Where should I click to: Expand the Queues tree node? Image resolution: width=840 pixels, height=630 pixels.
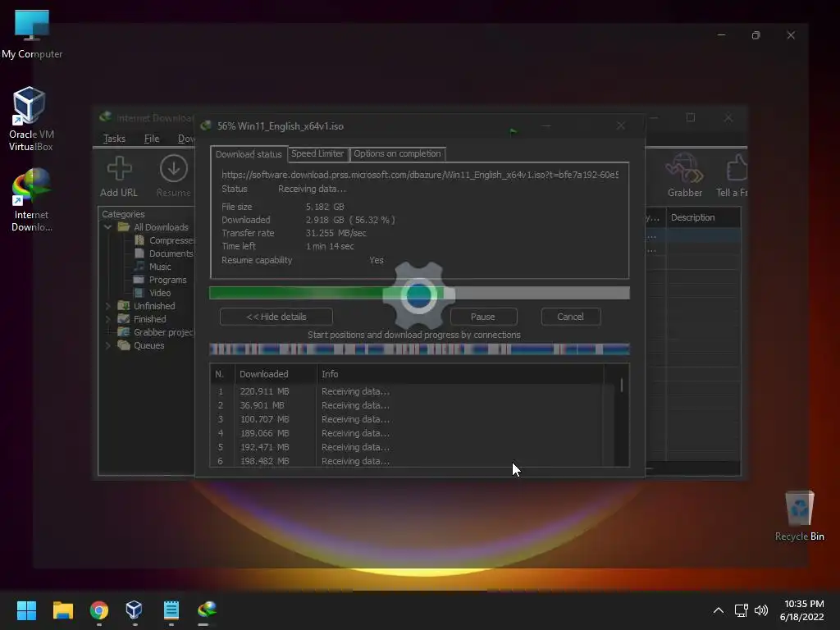(108, 345)
